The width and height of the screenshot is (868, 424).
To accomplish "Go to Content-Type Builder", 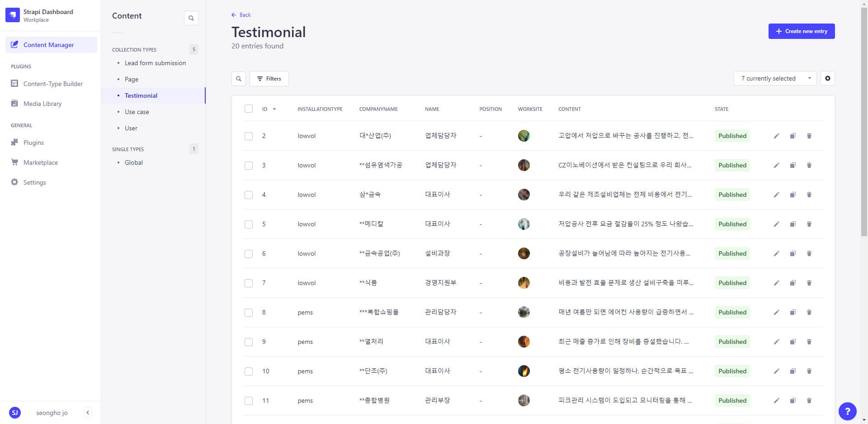I will click(53, 84).
